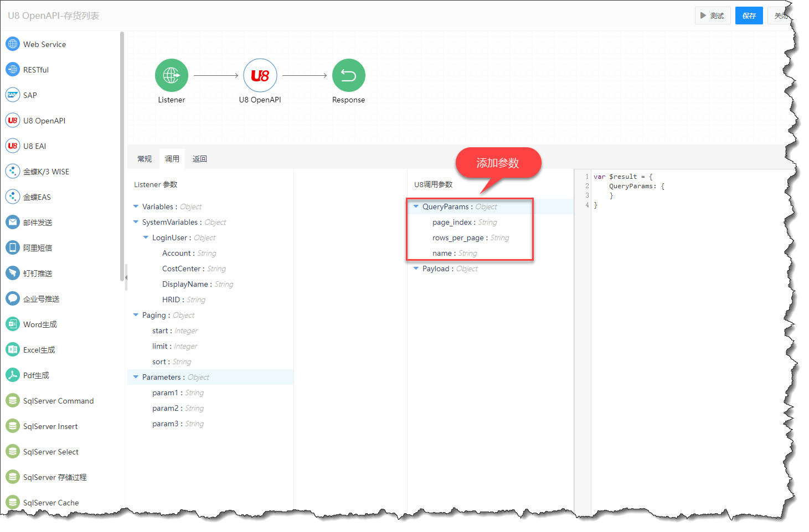
Task: Select the DisplayName : String item
Action: point(198,284)
